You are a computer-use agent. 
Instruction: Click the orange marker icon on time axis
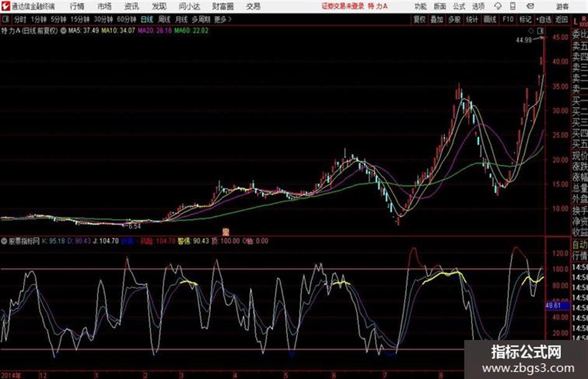[x=226, y=232]
